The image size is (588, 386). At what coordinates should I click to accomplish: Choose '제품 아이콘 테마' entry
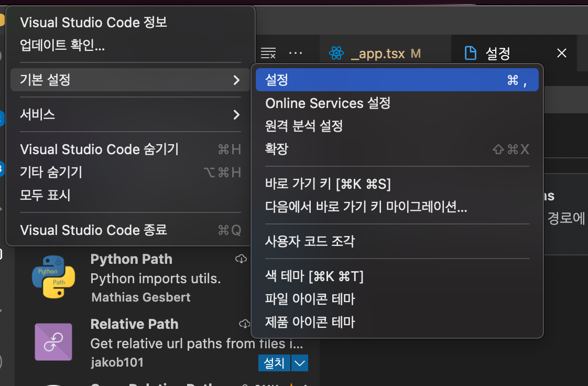(x=397, y=322)
